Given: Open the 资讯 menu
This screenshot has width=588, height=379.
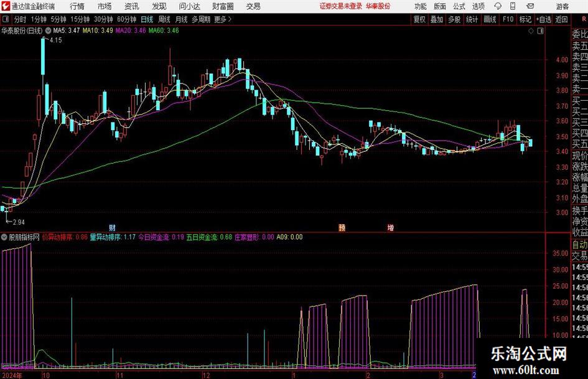Looking at the screenshot, I should click(132, 6).
